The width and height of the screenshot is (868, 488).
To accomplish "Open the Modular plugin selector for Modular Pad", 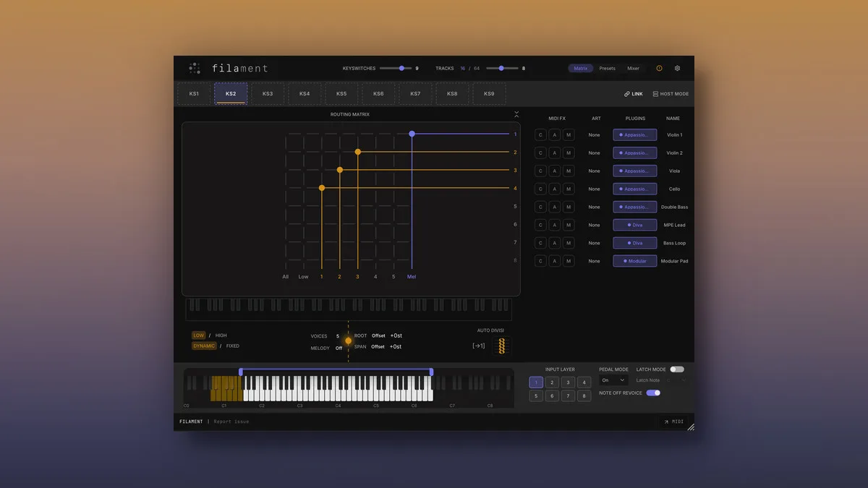I will click(x=635, y=261).
